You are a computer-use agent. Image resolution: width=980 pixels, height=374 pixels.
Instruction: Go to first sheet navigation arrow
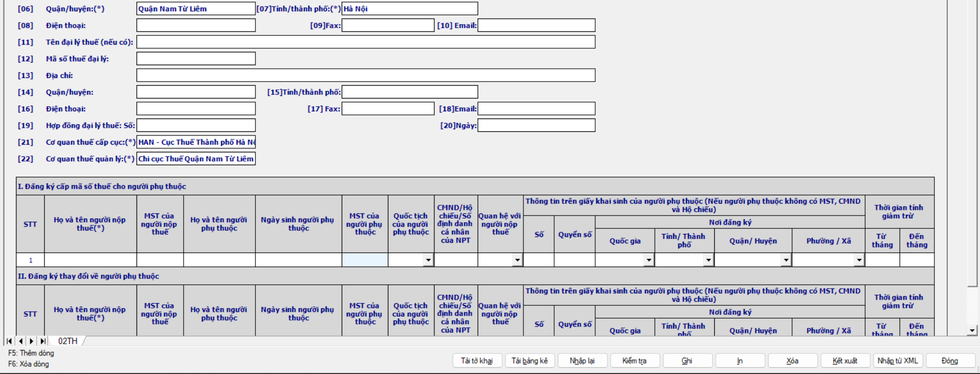pos(9,341)
